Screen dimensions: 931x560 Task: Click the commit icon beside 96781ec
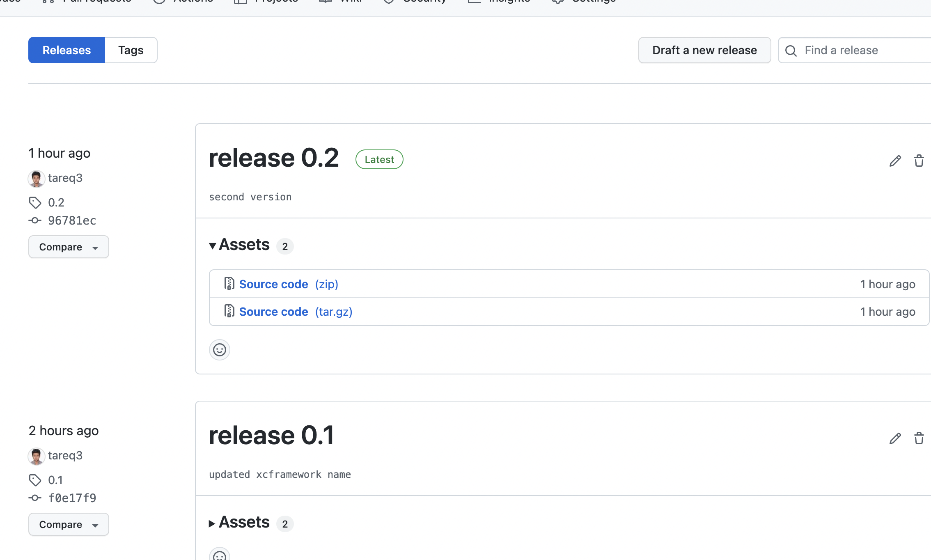[35, 220]
